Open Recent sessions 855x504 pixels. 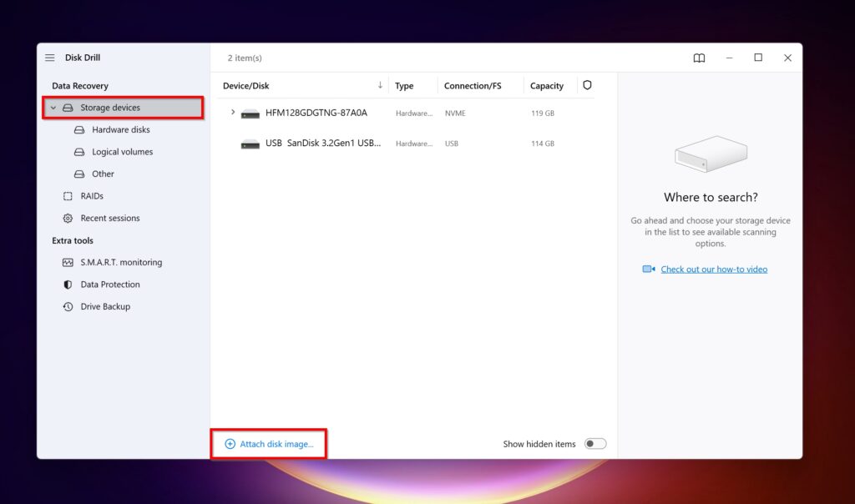tap(111, 218)
